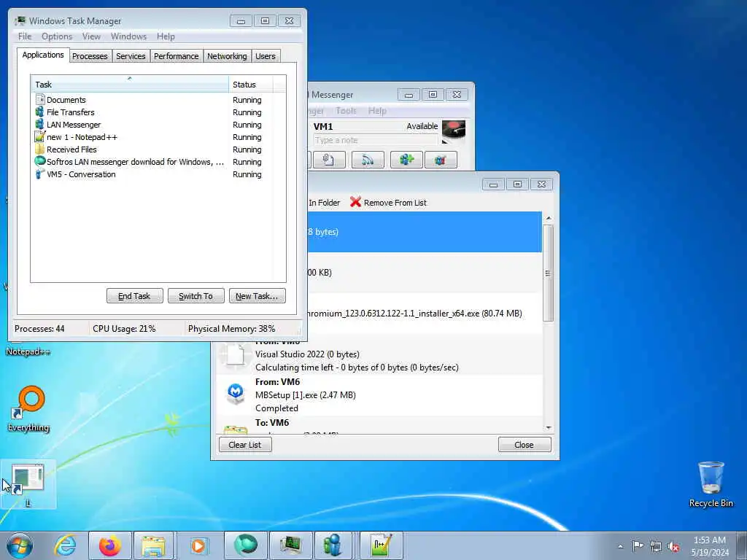
Task: Click the Softros messenger download task icon
Action: 40,161
